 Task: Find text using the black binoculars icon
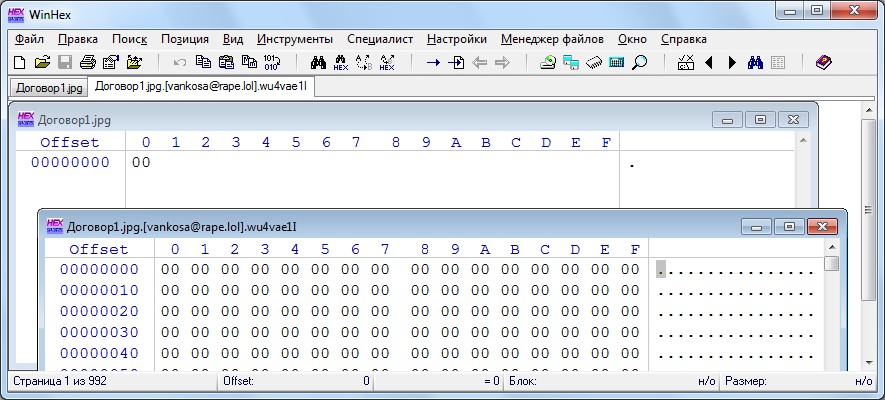(318, 63)
